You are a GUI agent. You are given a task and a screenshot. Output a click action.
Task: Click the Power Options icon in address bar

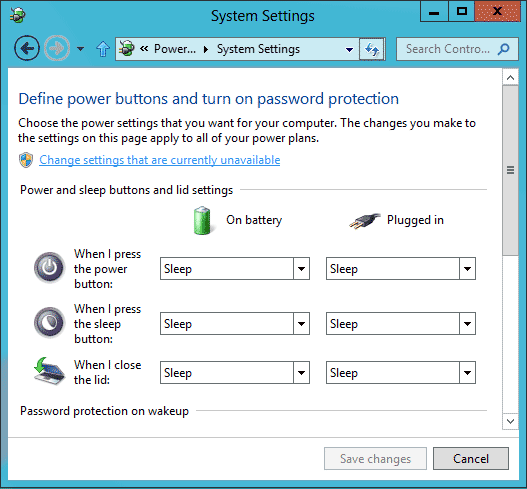click(x=127, y=48)
